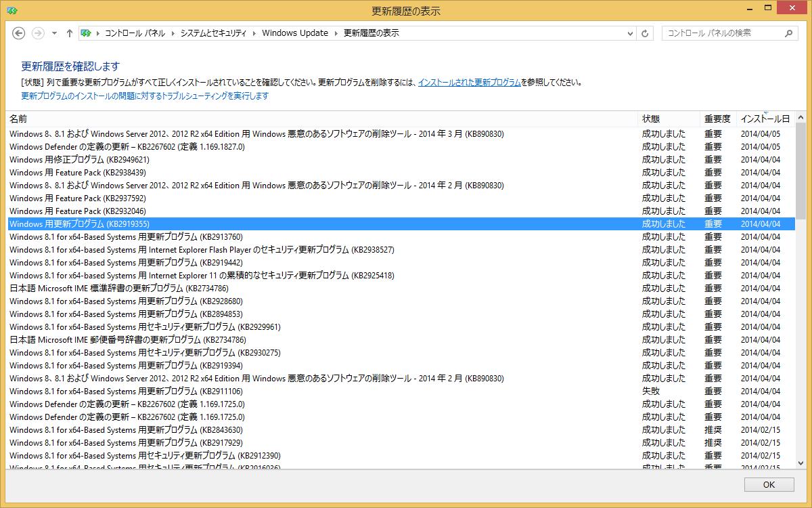This screenshot has width=812, height=508.
Task: Select security update row KB2930275
Action: [x=401, y=353]
